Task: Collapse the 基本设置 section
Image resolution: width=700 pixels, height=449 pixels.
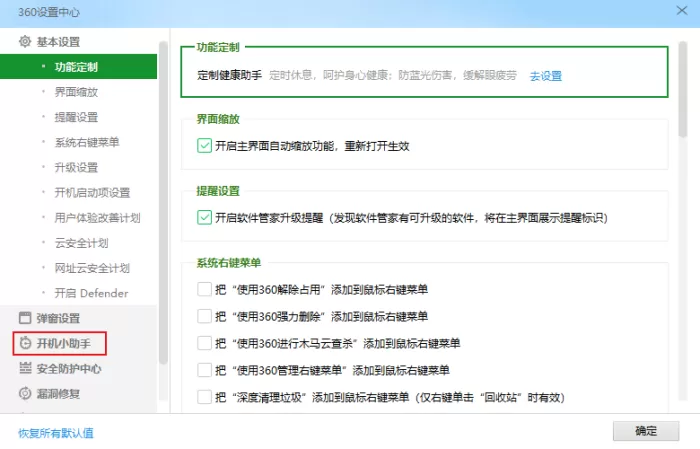Action: pos(58,42)
